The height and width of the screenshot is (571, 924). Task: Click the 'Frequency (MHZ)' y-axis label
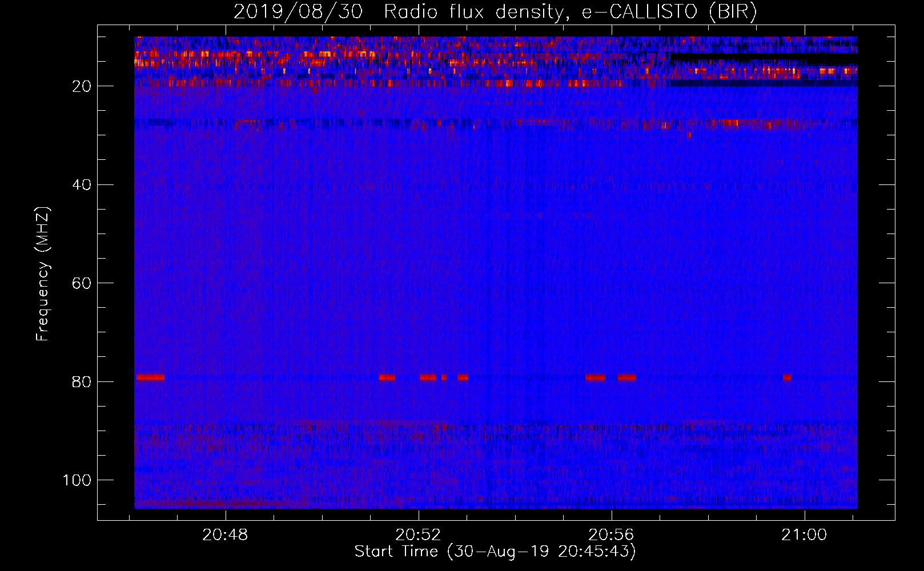click(43, 274)
